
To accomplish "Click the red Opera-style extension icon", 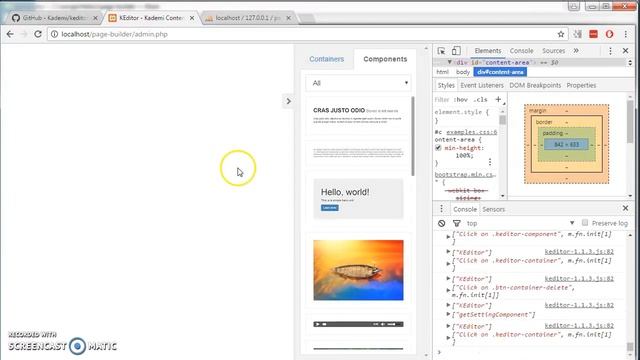I will [609, 34].
